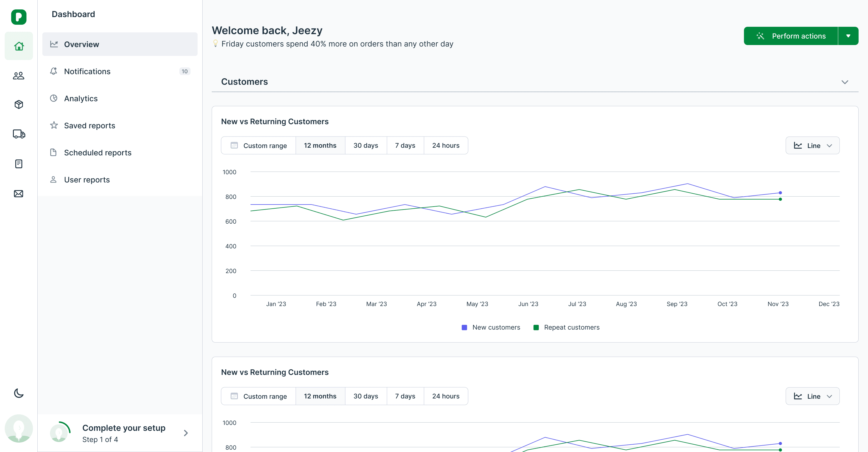
Task: Open the products box icon
Action: click(19, 104)
